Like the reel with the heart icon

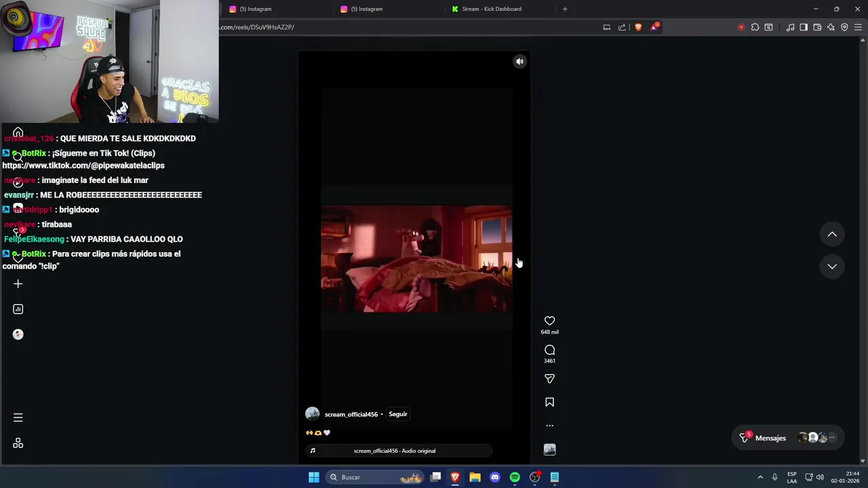pos(549,321)
